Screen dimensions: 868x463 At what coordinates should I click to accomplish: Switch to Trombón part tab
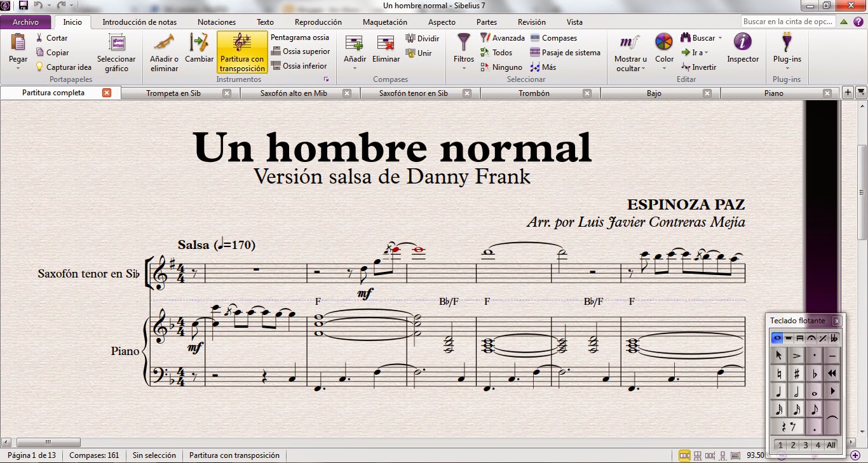pos(534,93)
